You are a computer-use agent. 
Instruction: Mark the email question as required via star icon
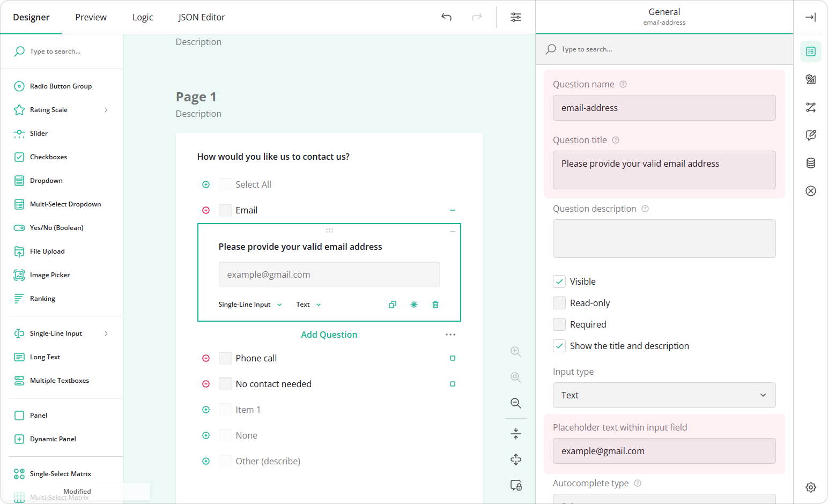tap(413, 304)
